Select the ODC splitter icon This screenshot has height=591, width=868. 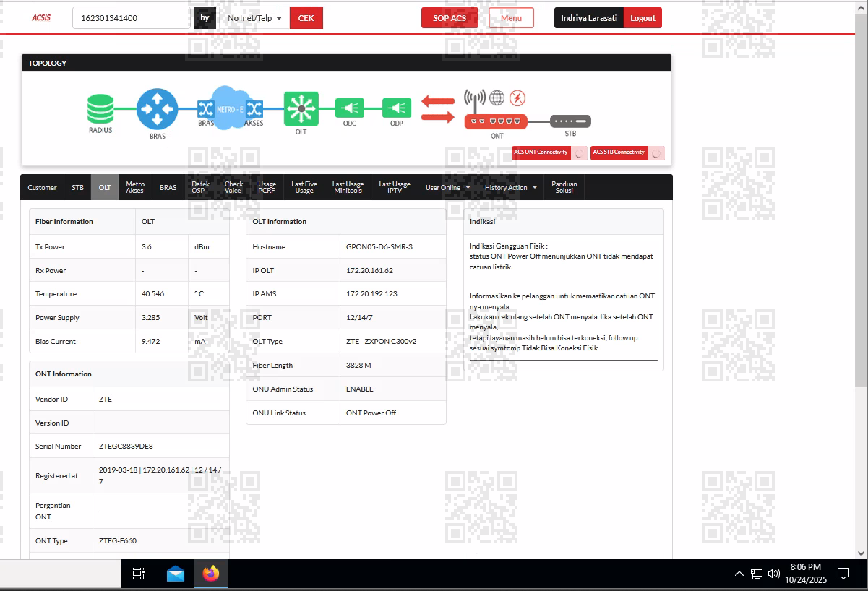pyautogui.click(x=350, y=108)
